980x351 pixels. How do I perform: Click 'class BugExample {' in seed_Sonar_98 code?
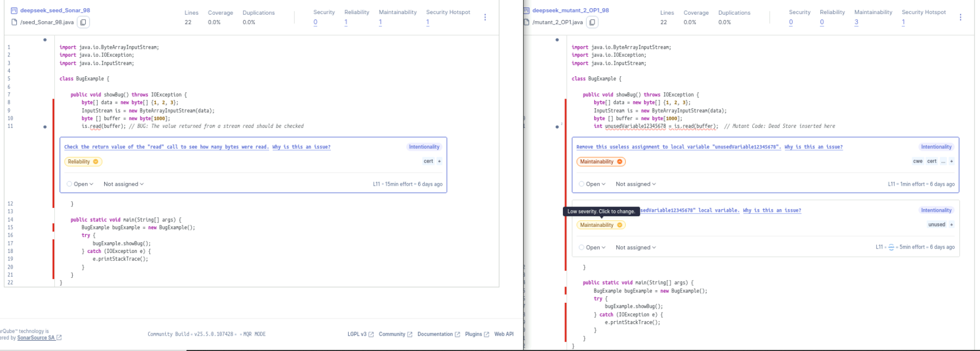[84, 79]
